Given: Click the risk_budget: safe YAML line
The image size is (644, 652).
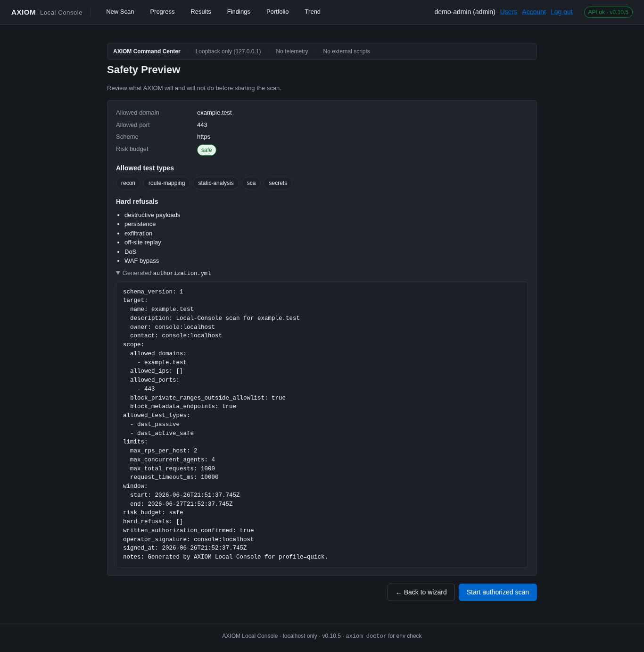Looking at the screenshot, I should click(153, 512).
